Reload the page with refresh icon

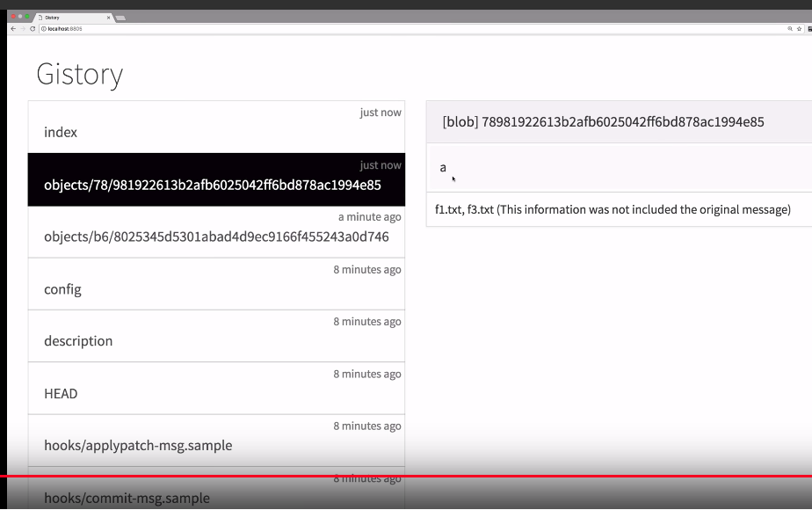(33, 29)
